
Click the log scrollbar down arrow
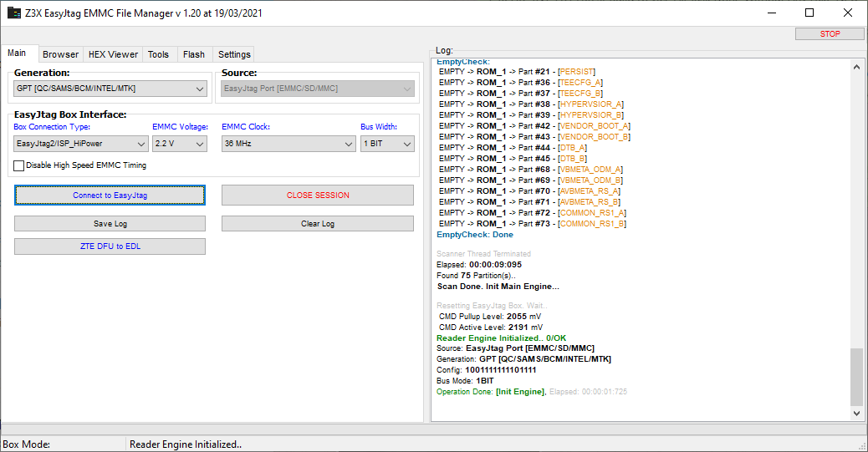click(856, 413)
